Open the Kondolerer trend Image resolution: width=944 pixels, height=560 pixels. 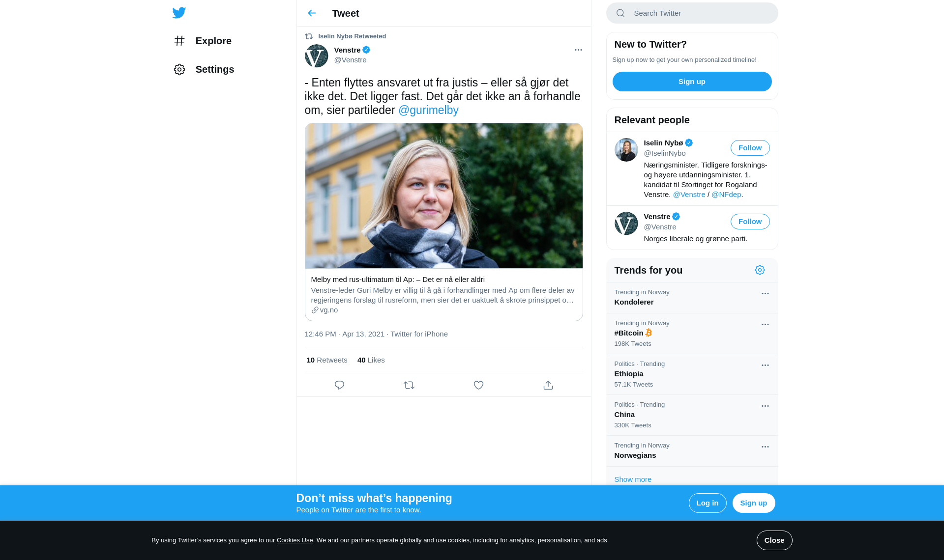click(692, 298)
